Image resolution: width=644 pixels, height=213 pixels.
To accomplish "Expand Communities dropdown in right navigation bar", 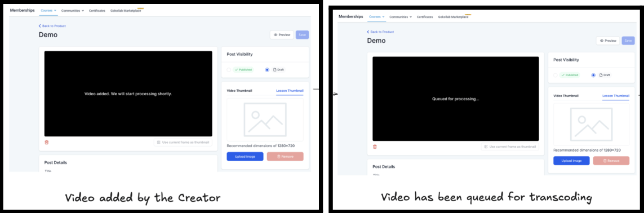I will [x=401, y=17].
